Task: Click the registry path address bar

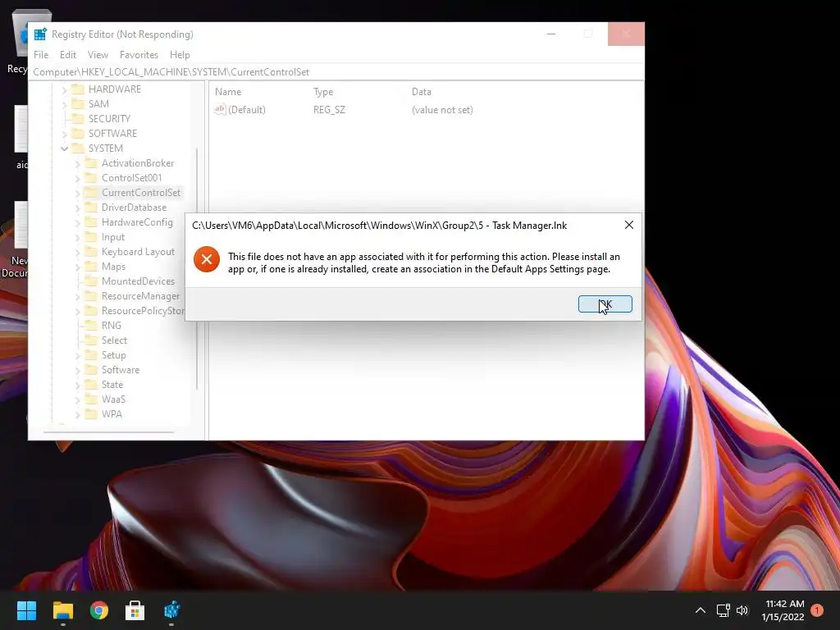Action: pos(336,72)
